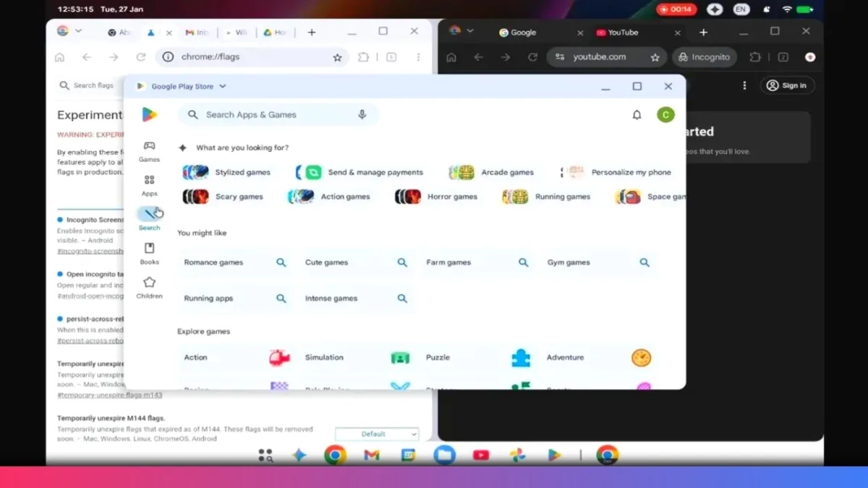Open Gemini from the shelf

299,455
